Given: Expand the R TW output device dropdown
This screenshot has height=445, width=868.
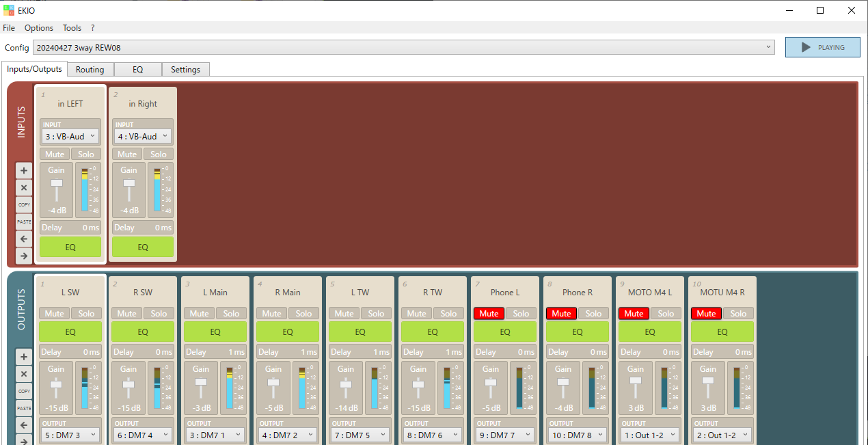Looking at the screenshot, I should point(432,435).
